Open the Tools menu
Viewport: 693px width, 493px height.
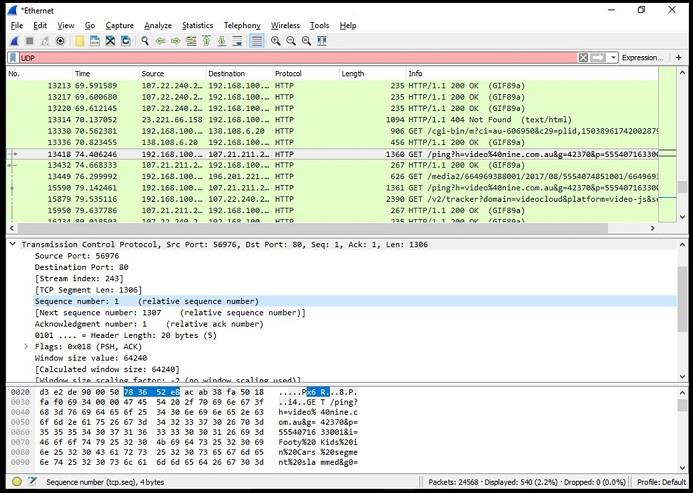coord(319,26)
